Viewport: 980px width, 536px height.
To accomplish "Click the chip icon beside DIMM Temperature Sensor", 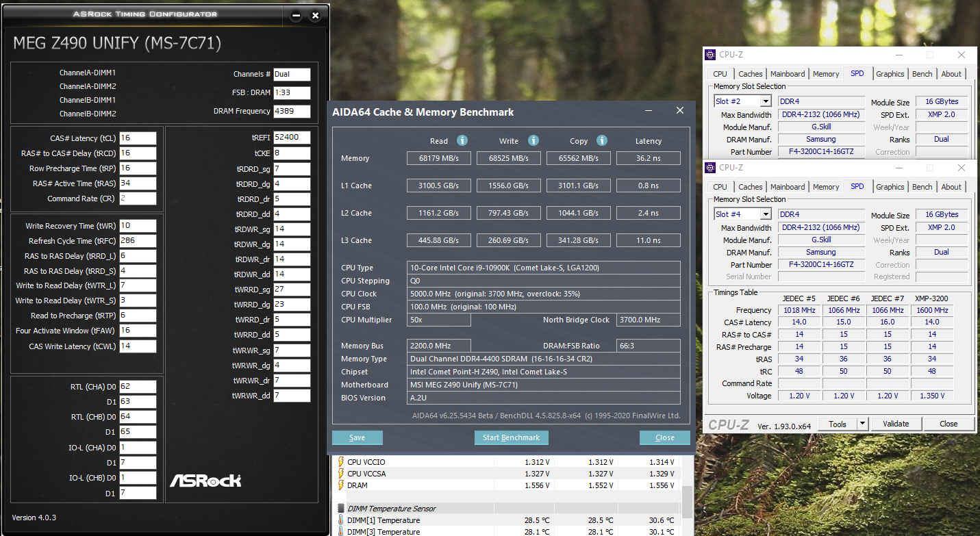I will click(x=341, y=509).
